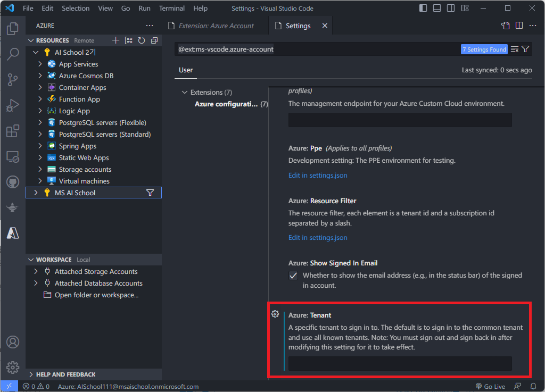Image resolution: width=545 pixels, height=392 pixels.
Task: Open notifications bell in status bar
Action: [533, 386]
